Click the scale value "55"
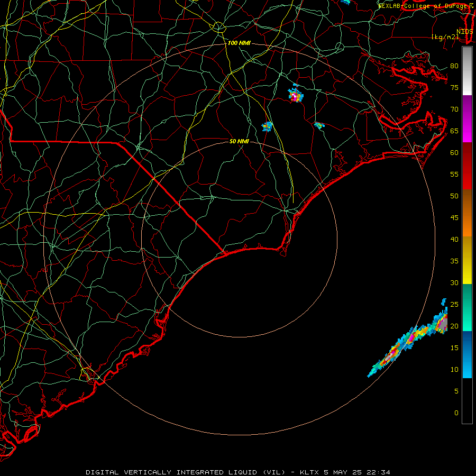 coord(454,174)
